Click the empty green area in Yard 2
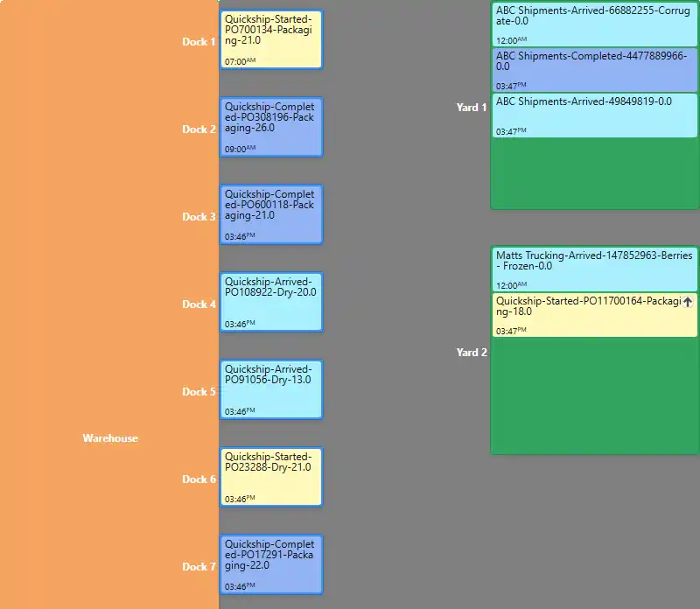Screen dimensions: 700x609 [593, 394]
